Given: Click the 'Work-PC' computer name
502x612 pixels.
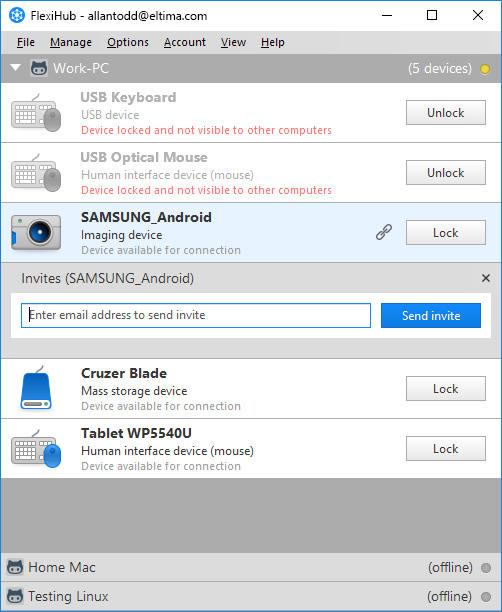Looking at the screenshot, I should pos(81,68).
